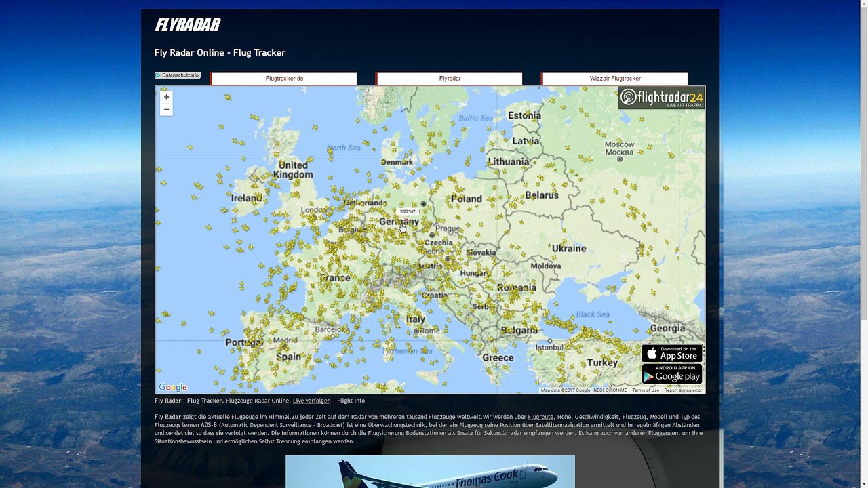The image size is (868, 488).
Task: Open the App Store download badge
Action: 672,353
